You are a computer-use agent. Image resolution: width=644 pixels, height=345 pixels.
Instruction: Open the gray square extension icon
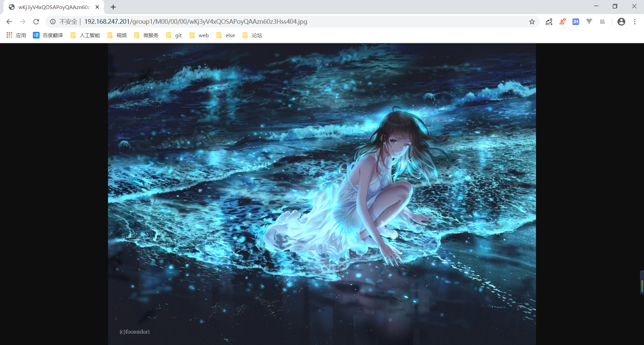602,22
